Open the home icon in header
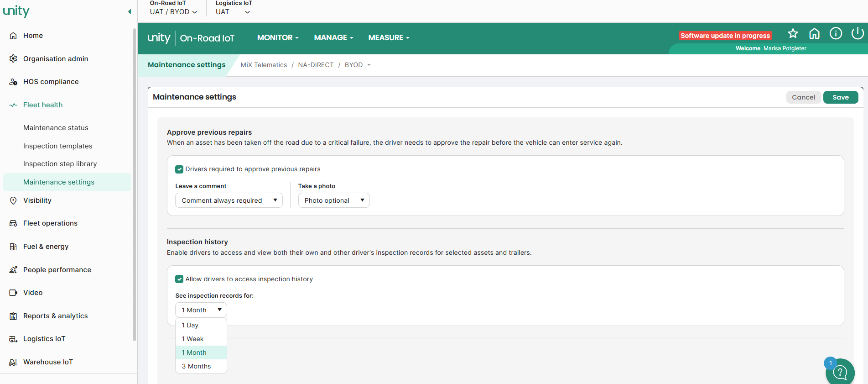 point(814,33)
